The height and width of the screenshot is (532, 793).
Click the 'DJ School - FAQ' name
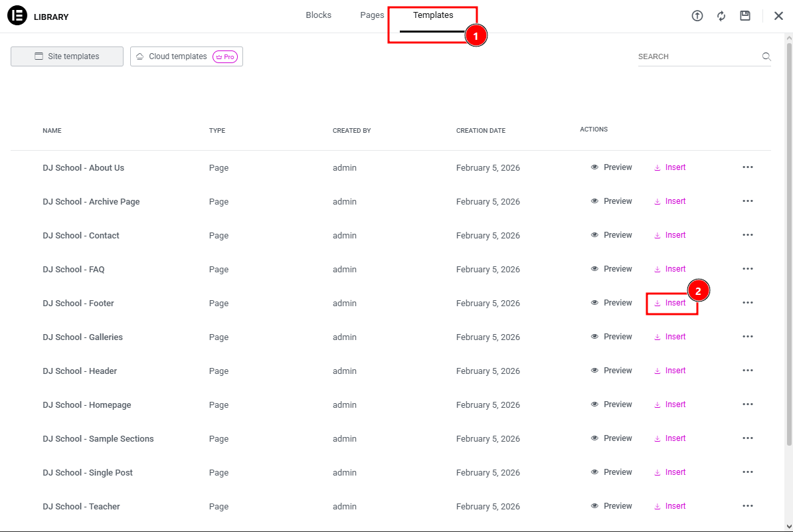pyautogui.click(x=74, y=270)
